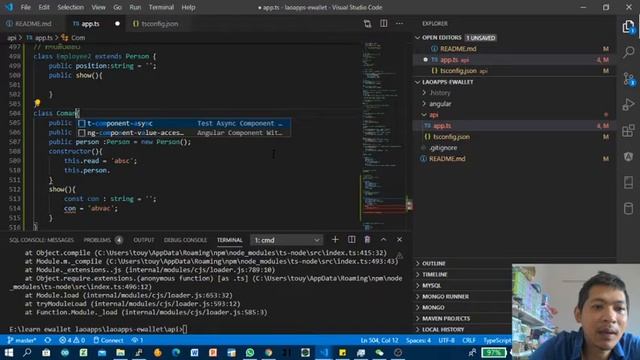Screen dimensions: 640x360
Task: Expand Maven Projects section
Action: pyautogui.click(x=446, y=318)
